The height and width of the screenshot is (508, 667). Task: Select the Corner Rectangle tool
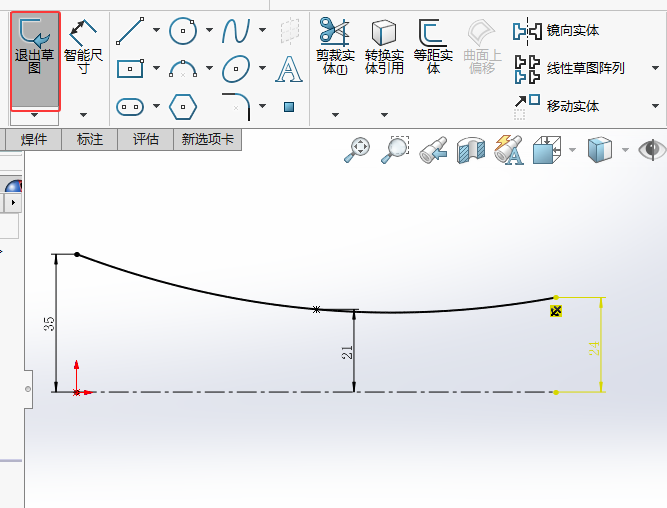pos(130,68)
